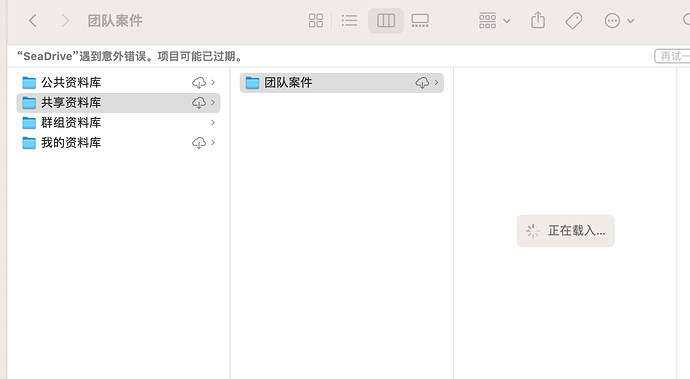Select the 群组资料库 folder
The height and width of the screenshot is (379, 690).
click(x=118, y=122)
